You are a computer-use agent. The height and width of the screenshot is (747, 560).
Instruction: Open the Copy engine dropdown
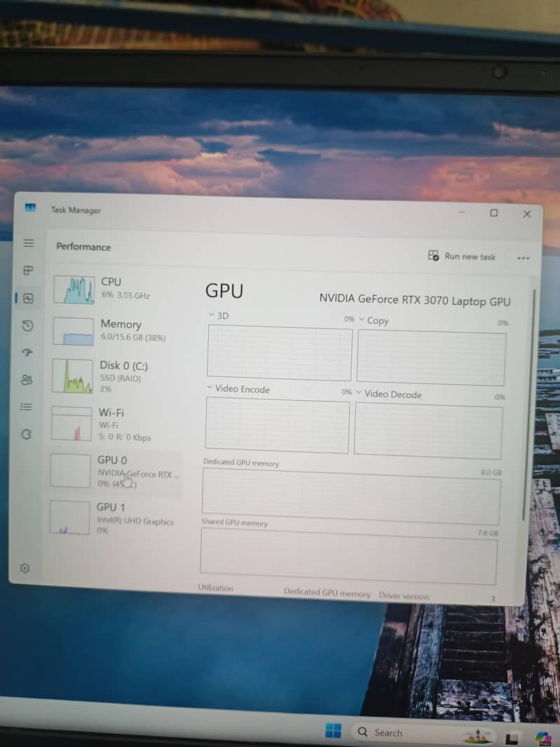coord(374,321)
